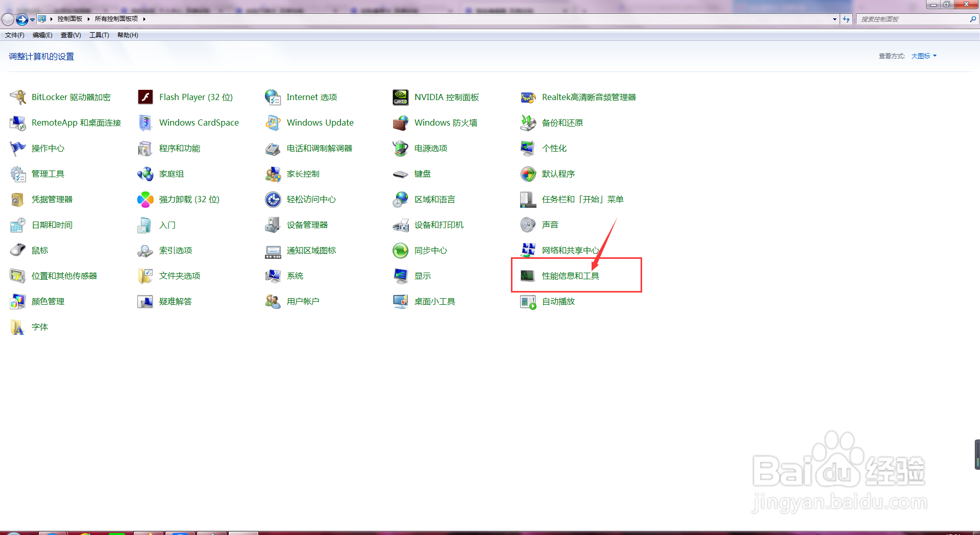The width and height of the screenshot is (980, 535).
Task: Open 同步中心 green icon
Action: pyautogui.click(x=401, y=250)
